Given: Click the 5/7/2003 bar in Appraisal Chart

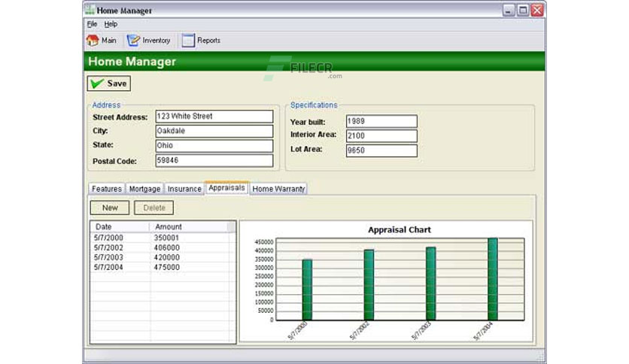Looking at the screenshot, I should [x=431, y=284].
